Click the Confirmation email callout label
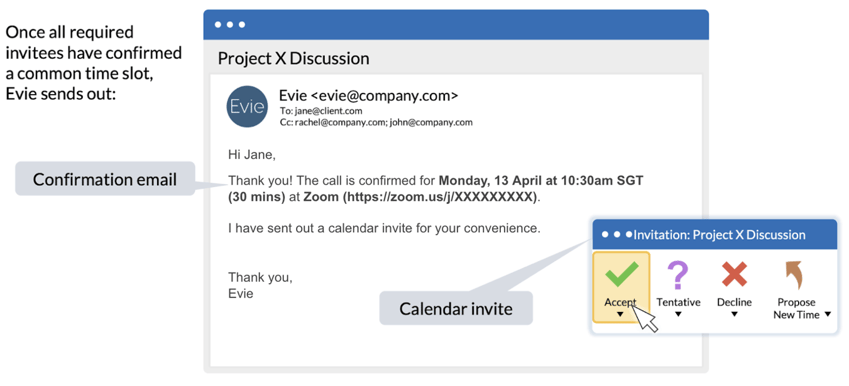 tap(105, 179)
